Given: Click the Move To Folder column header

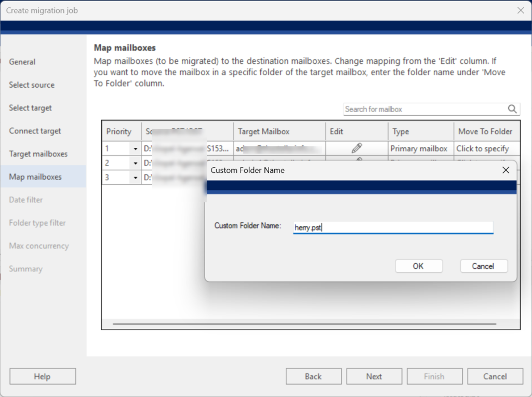Looking at the screenshot, I should coord(486,131).
